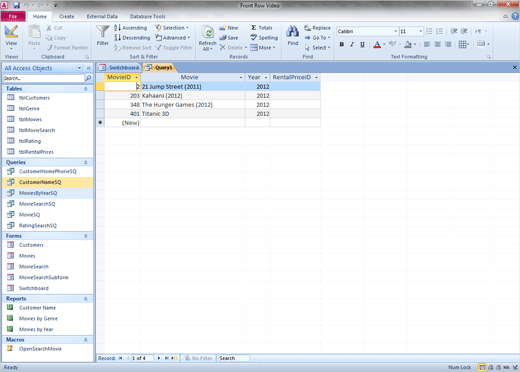Open font color picker A
This screenshot has height=372, width=520.
[377, 44]
